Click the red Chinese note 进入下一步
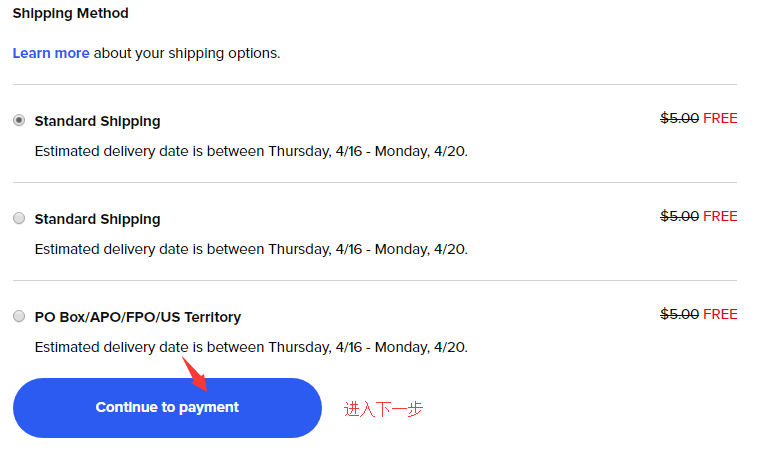Viewport: 761px width, 453px height. click(384, 409)
